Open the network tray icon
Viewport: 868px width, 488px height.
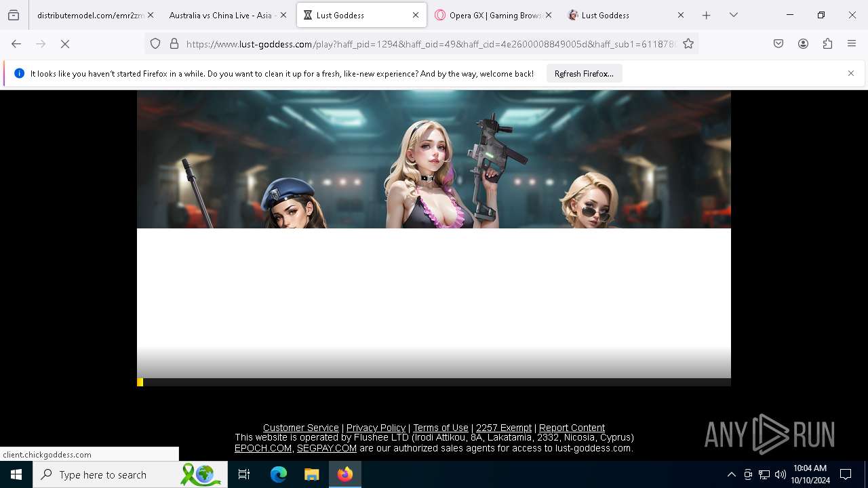(x=764, y=474)
